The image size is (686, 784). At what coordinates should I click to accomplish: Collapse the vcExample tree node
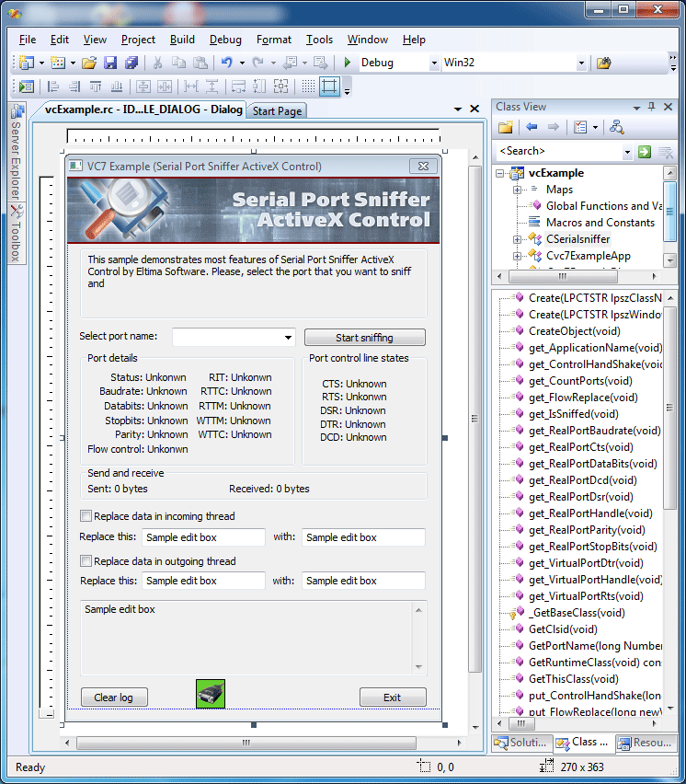pyautogui.click(x=499, y=174)
